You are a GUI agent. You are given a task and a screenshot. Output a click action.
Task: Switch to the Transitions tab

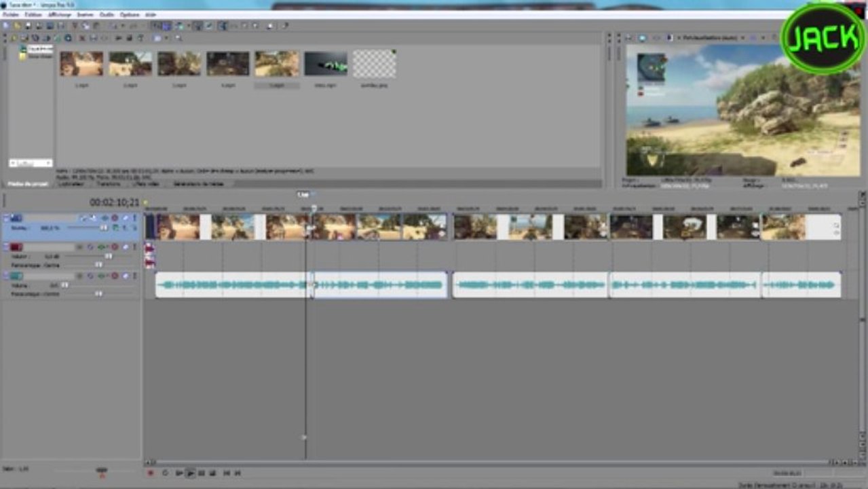[x=108, y=183]
